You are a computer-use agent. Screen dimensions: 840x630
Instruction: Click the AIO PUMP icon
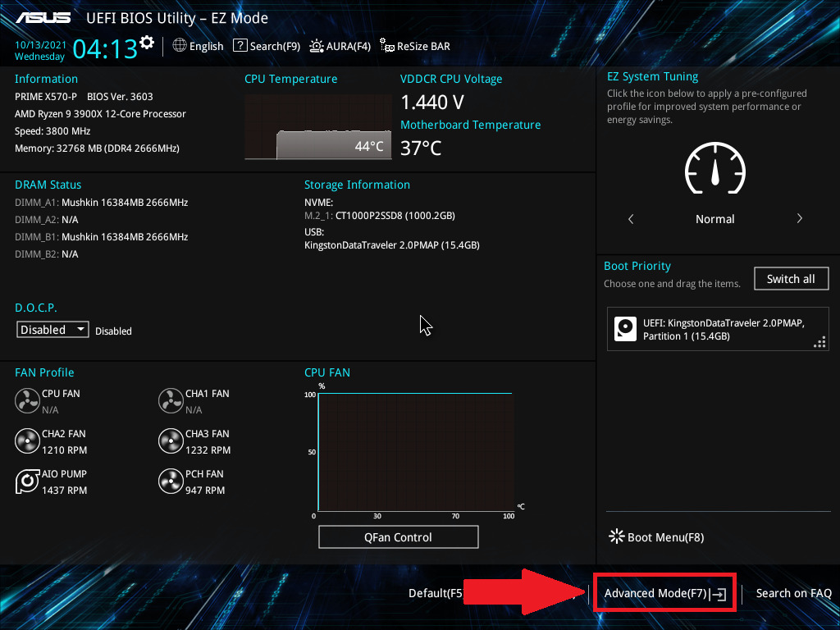pos(27,482)
